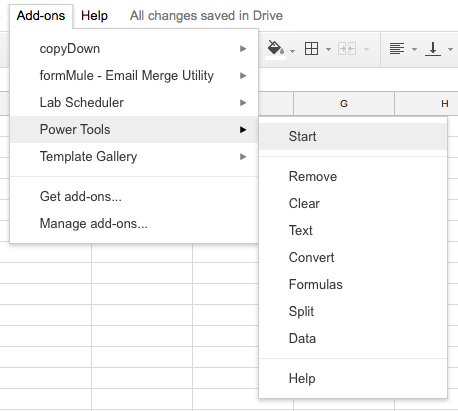Click the horizontal align icon
Viewport: 458px width, 411px height.
[x=397, y=49]
